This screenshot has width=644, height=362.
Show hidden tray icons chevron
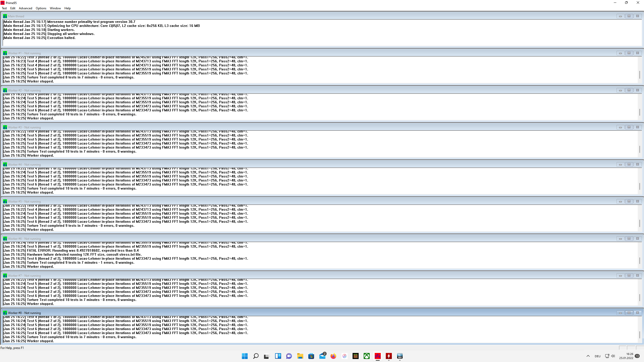588,356
